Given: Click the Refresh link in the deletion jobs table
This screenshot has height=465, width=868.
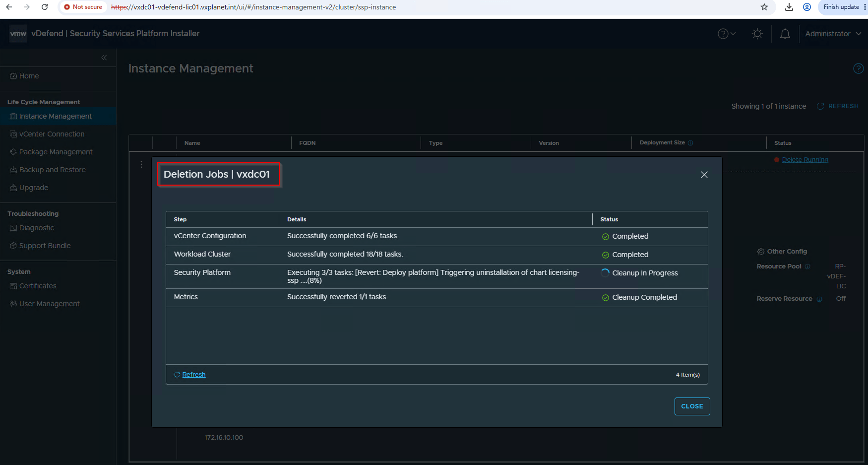Looking at the screenshot, I should click(193, 375).
